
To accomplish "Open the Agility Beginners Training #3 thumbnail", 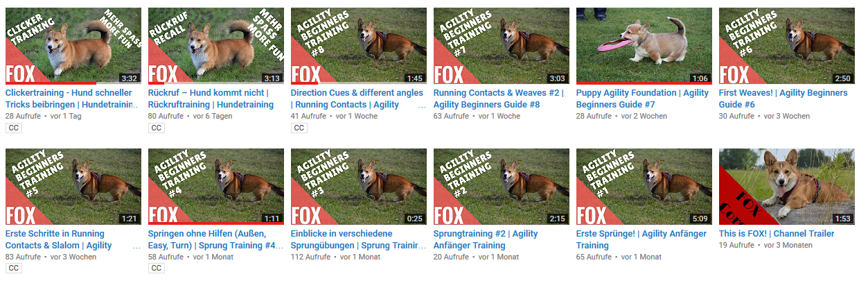I will (359, 187).
